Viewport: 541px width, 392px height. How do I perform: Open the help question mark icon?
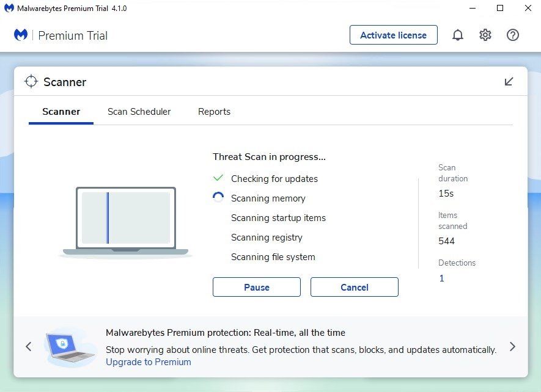click(513, 35)
